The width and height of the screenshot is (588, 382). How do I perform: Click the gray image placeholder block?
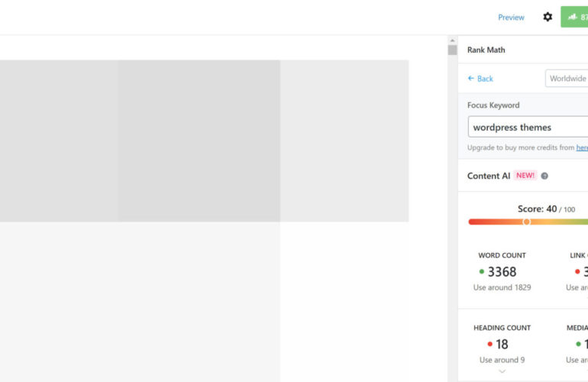pyautogui.click(x=204, y=141)
